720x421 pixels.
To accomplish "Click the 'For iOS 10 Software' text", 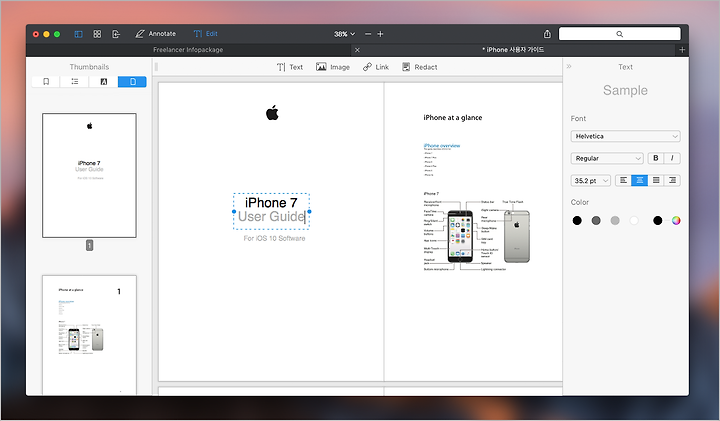I will [x=274, y=238].
